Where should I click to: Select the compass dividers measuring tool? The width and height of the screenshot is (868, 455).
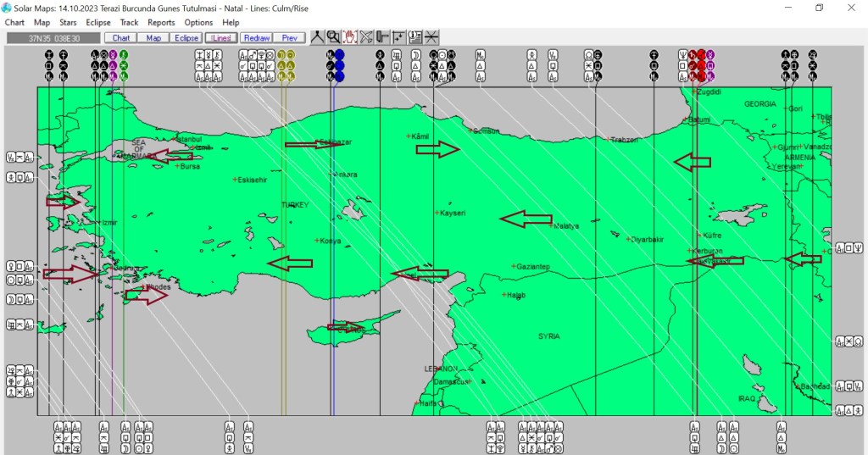317,37
